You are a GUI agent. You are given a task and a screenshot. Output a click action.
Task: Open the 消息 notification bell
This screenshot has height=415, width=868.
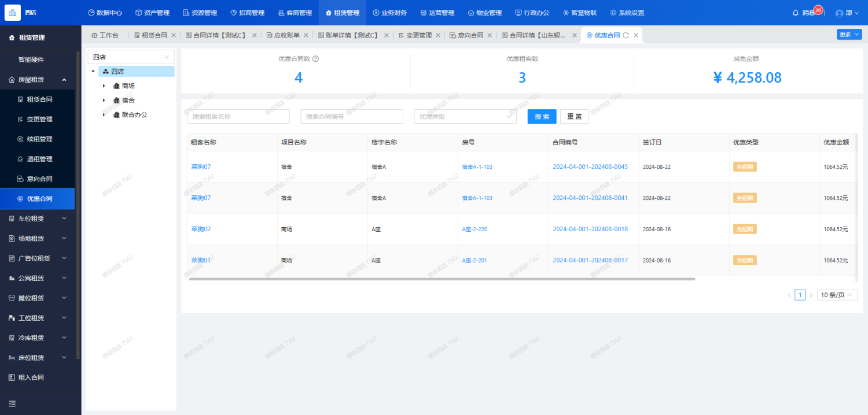(796, 13)
